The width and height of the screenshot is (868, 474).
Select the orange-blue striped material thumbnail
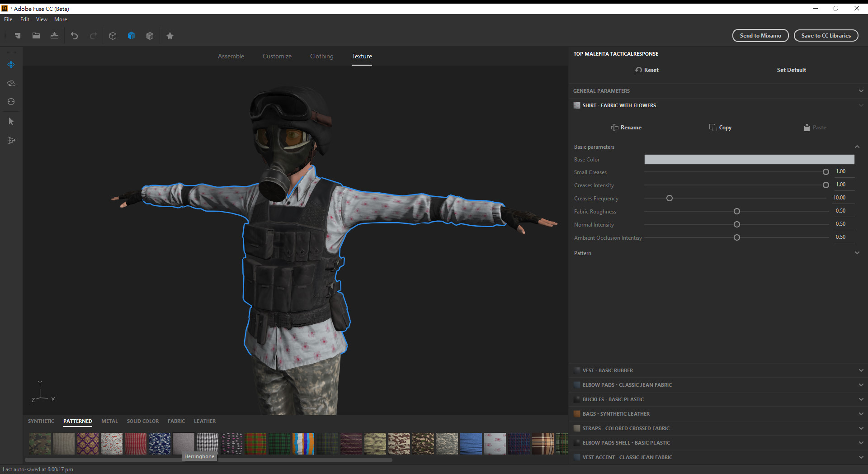pos(303,444)
